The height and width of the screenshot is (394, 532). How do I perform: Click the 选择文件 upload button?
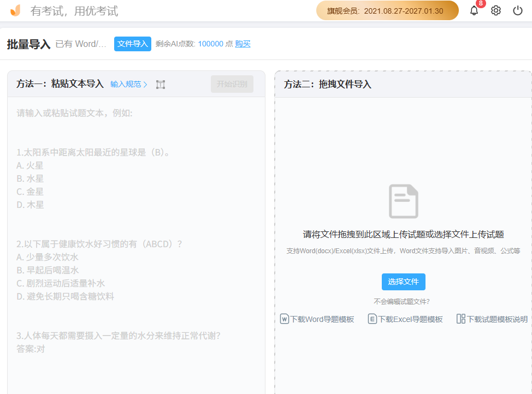click(403, 282)
